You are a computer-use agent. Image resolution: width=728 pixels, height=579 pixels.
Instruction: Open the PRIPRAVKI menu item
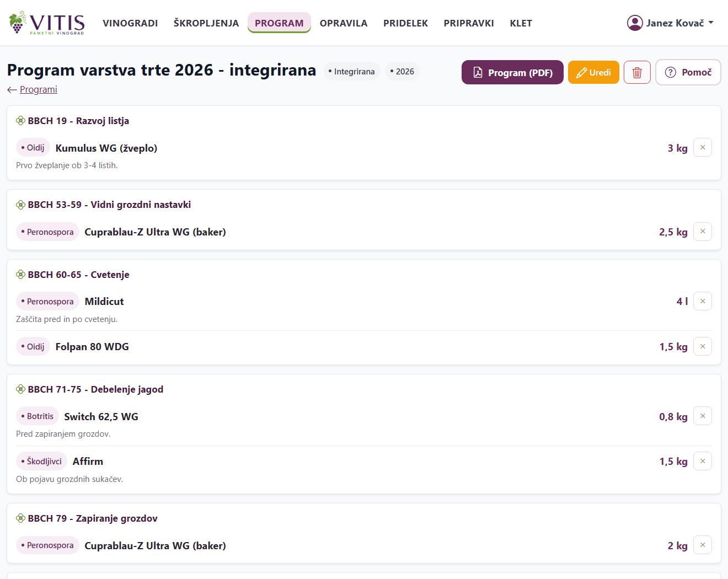coord(469,23)
